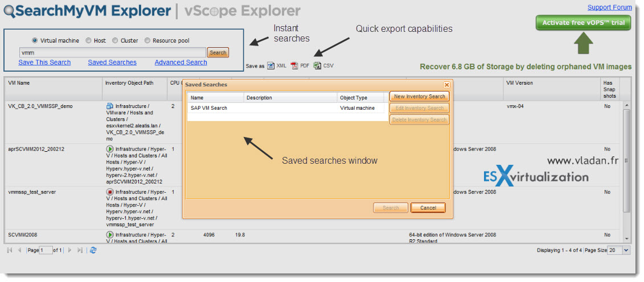
Task: Click the results grid scrollbar thumb
Action: click(x=626, y=160)
